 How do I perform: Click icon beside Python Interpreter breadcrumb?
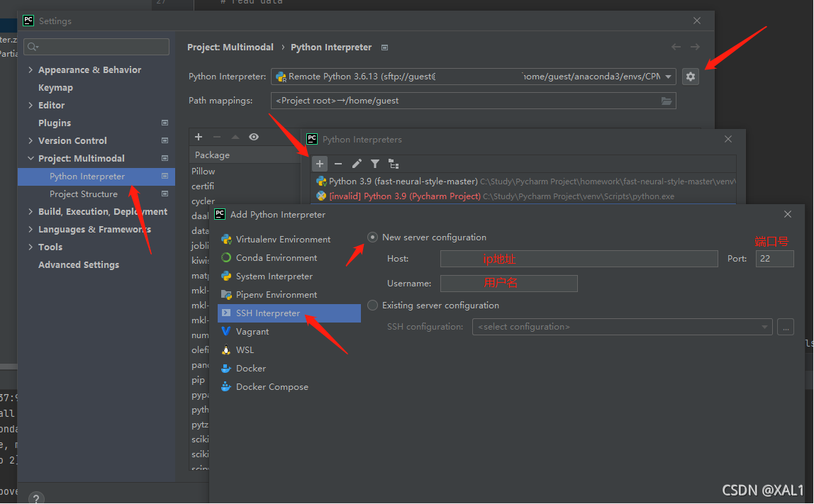pos(385,47)
